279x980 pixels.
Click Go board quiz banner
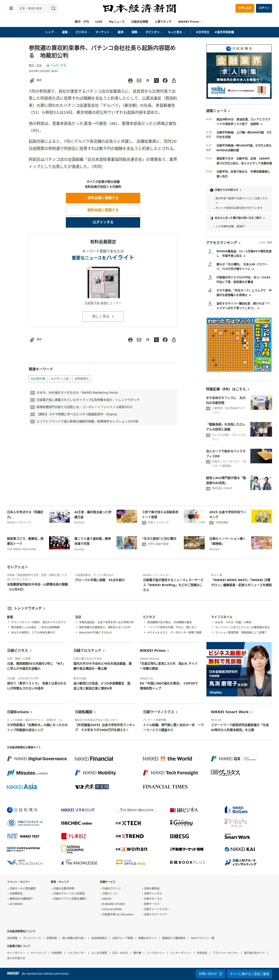(x=239, y=345)
